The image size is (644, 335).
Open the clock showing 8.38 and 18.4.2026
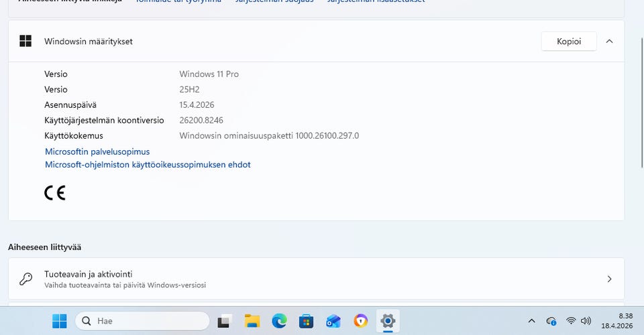pyautogui.click(x=617, y=321)
